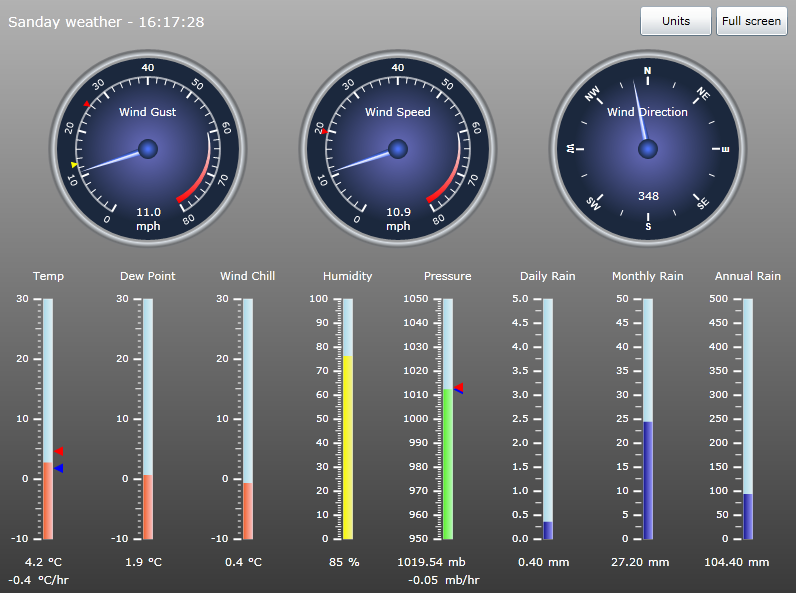Click red maximum marker on Temp gauge
This screenshot has height=593, width=796.
coord(59,452)
